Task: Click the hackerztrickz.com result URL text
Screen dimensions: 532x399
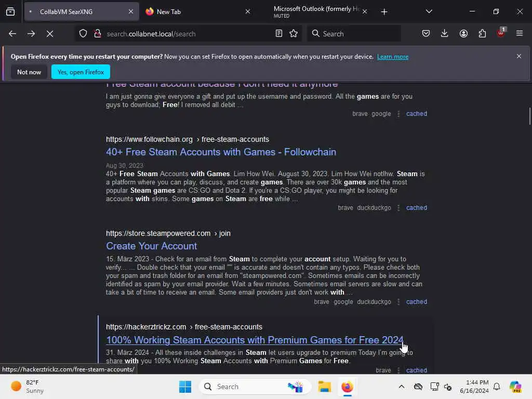Action: (x=184, y=327)
